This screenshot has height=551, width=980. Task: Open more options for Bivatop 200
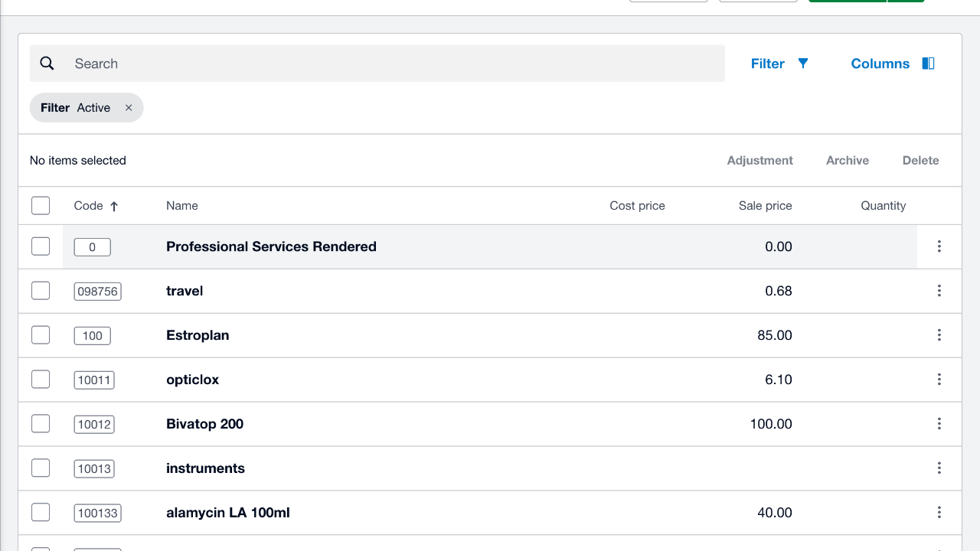tap(939, 424)
